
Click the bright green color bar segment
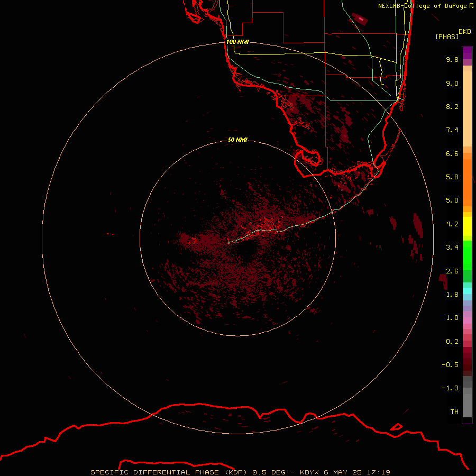click(467, 255)
